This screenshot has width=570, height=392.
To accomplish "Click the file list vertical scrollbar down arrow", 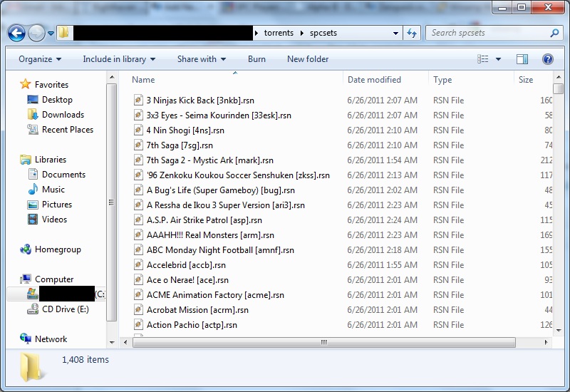I will pyautogui.click(x=559, y=331).
